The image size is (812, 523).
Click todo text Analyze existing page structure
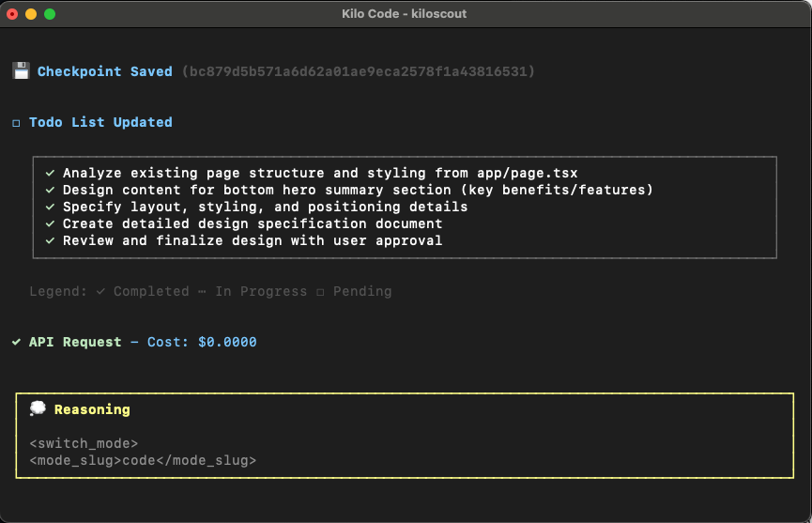pos(320,173)
